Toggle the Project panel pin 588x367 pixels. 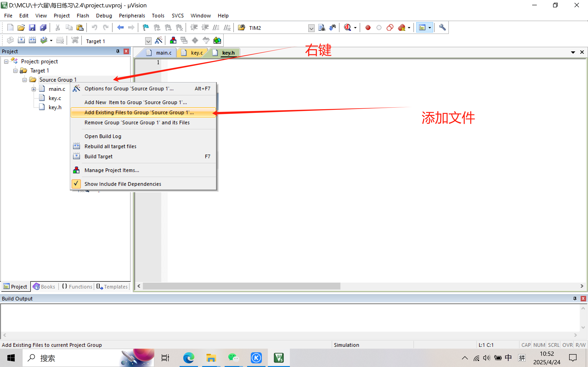pos(118,51)
